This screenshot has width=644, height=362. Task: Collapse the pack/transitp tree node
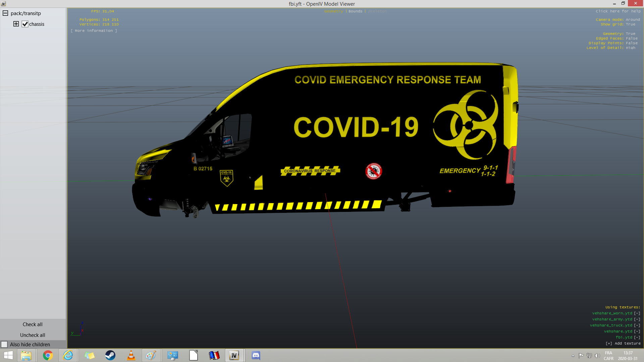coord(5,13)
